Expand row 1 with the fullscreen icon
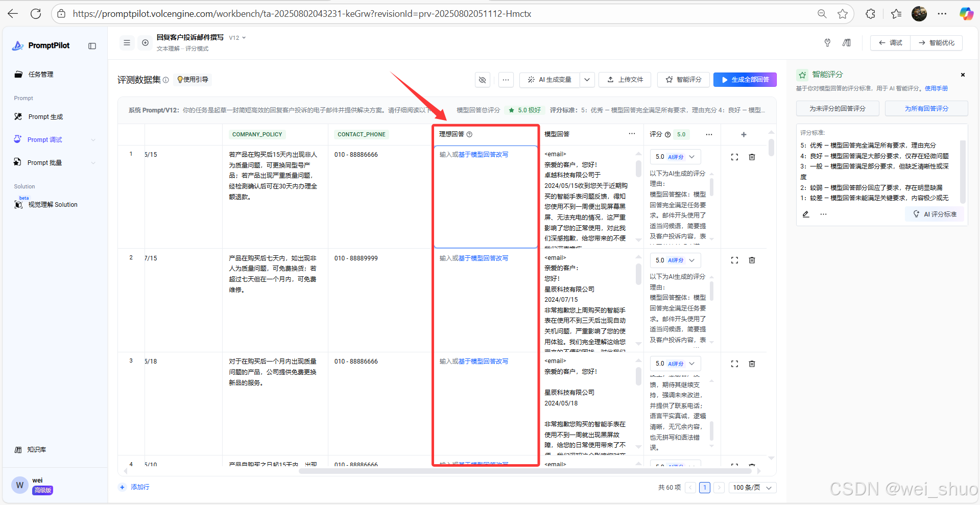 coord(734,157)
